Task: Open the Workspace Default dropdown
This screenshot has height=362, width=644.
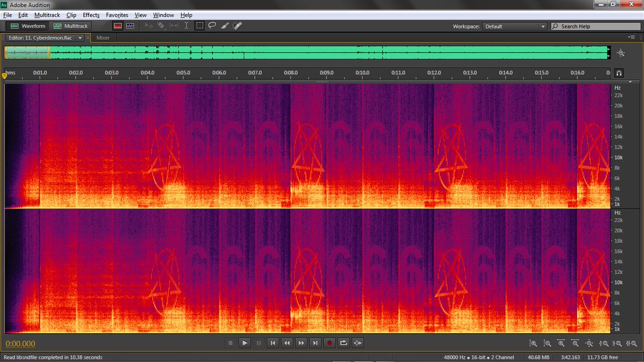Action: click(515, 26)
